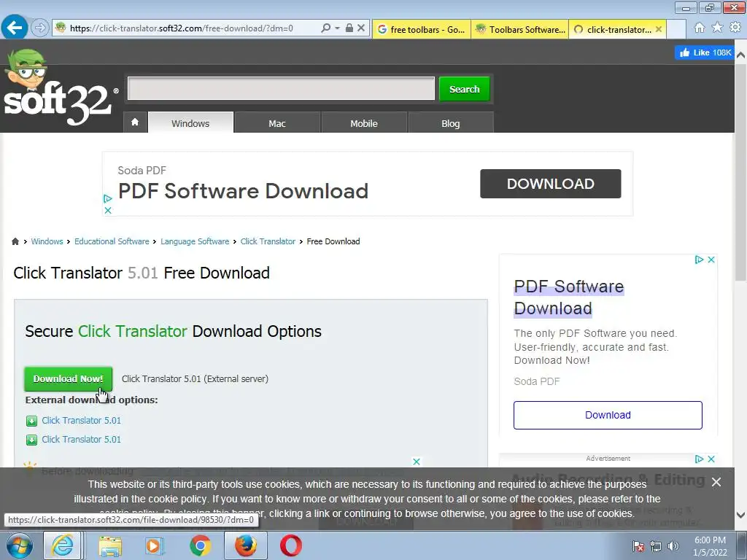The width and height of the screenshot is (747, 560).
Task: Click the AdChoices icon in Audio Recording ad
Action: 699,459
